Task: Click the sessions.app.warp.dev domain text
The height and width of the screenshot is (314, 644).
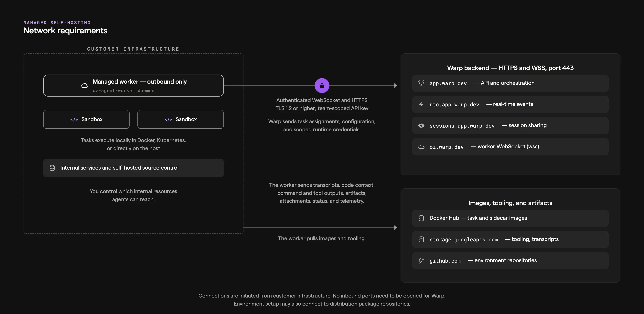Action: 462,126
